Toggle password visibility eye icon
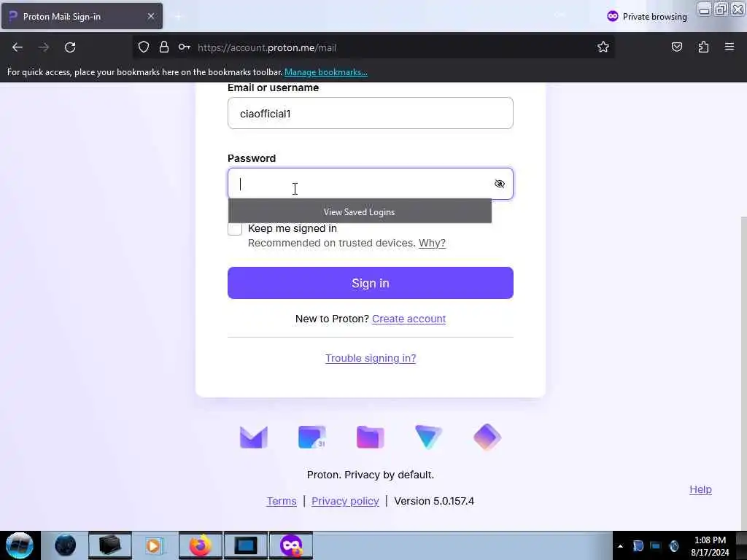Viewport: 747px width, 560px height. point(499,184)
